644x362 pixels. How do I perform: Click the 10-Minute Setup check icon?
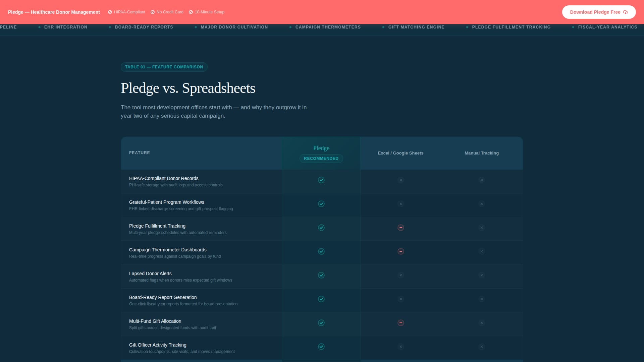(x=191, y=12)
